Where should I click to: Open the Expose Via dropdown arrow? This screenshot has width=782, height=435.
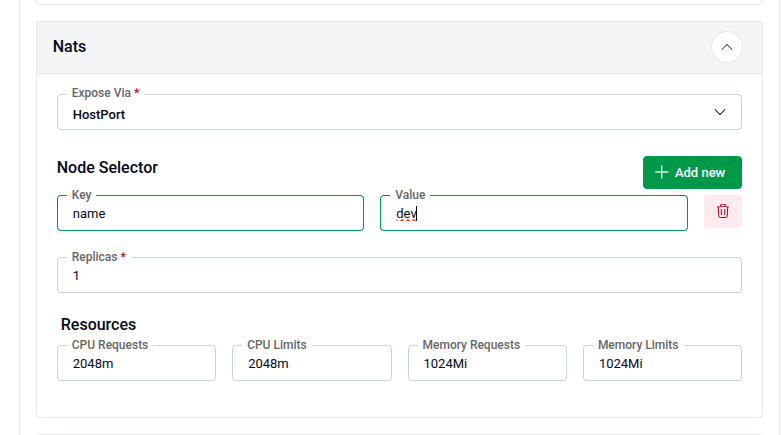[720, 113]
